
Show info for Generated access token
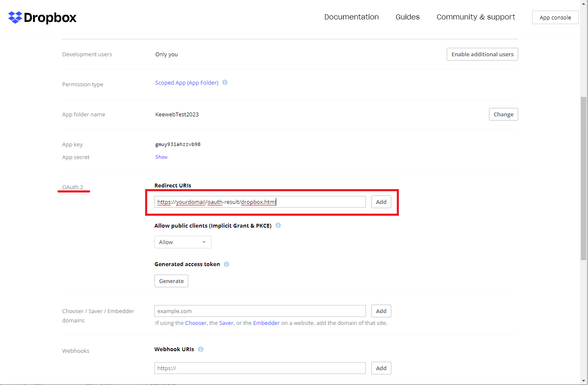(x=227, y=264)
